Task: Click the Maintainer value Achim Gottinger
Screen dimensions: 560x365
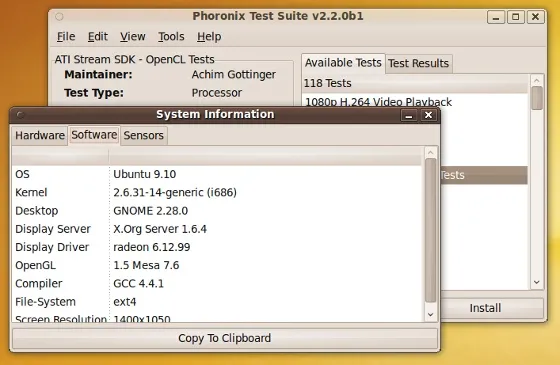Action: 234,74
